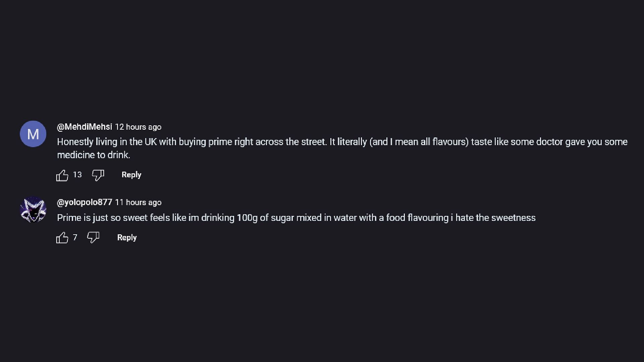The height and width of the screenshot is (362, 644).
Task: Click the purple M profile avatar
Action: (33, 134)
